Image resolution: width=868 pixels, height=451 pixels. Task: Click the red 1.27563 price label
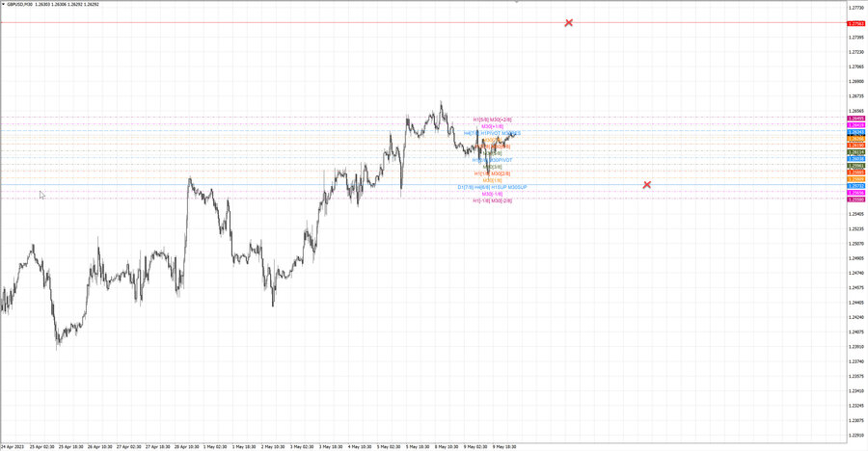coord(856,24)
